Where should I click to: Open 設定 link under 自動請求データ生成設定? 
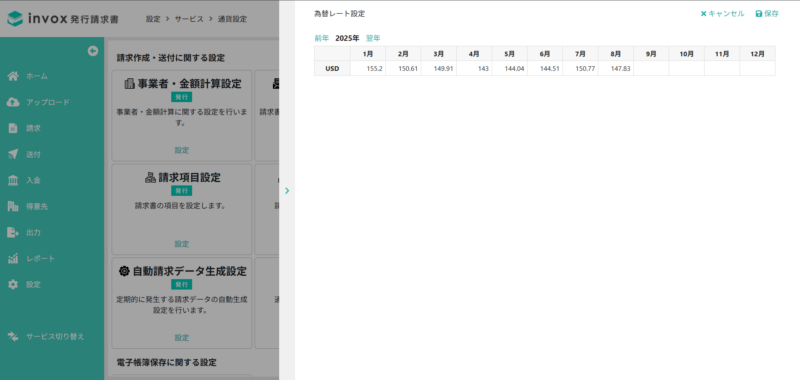point(182,338)
